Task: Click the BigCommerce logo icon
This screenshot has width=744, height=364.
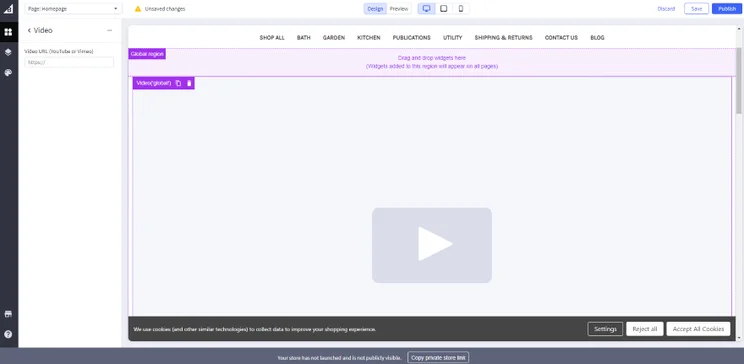Action: point(8,9)
